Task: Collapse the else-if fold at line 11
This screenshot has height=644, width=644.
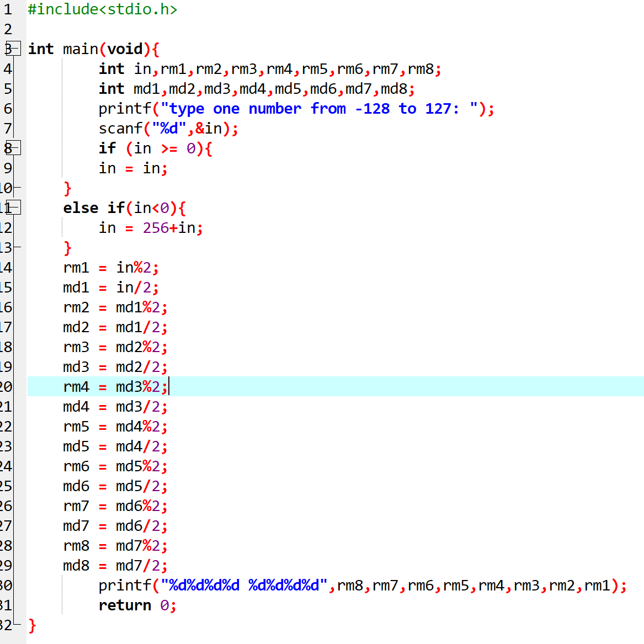Action: pyautogui.click(x=13, y=207)
